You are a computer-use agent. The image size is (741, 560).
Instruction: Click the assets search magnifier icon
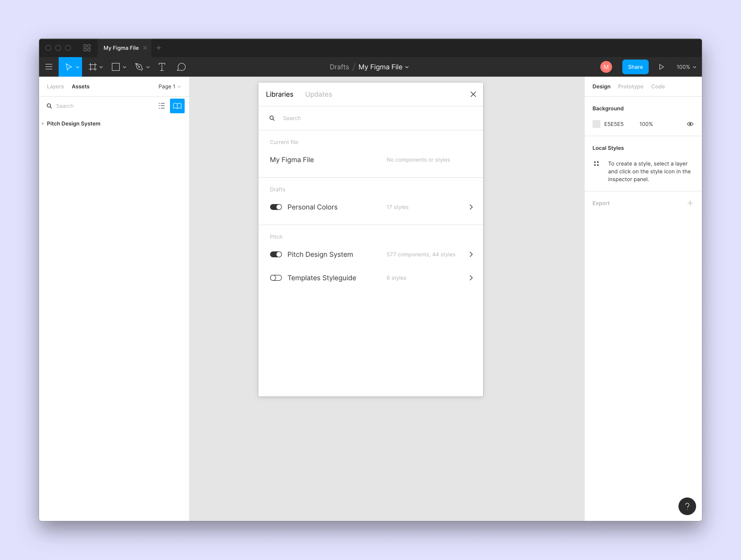[x=49, y=106]
